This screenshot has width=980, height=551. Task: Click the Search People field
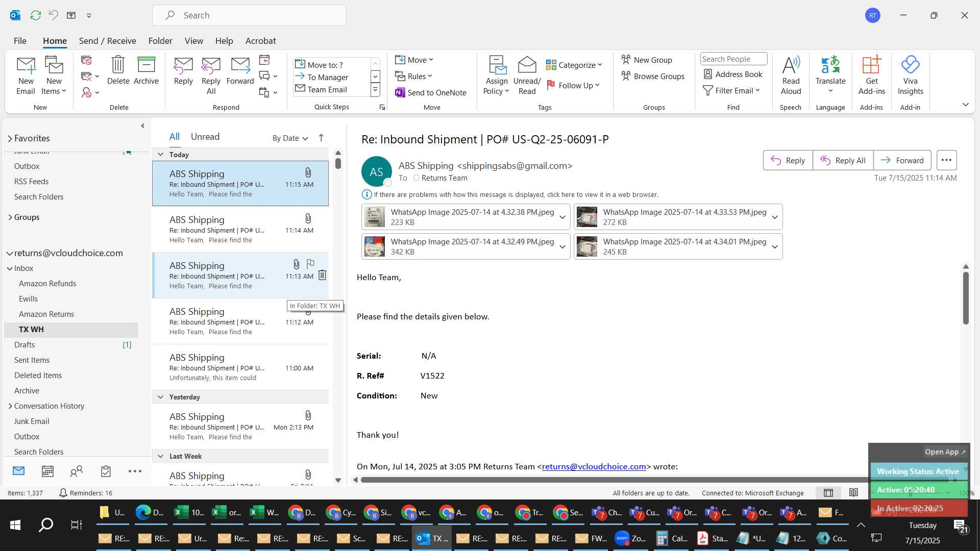click(x=733, y=59)
